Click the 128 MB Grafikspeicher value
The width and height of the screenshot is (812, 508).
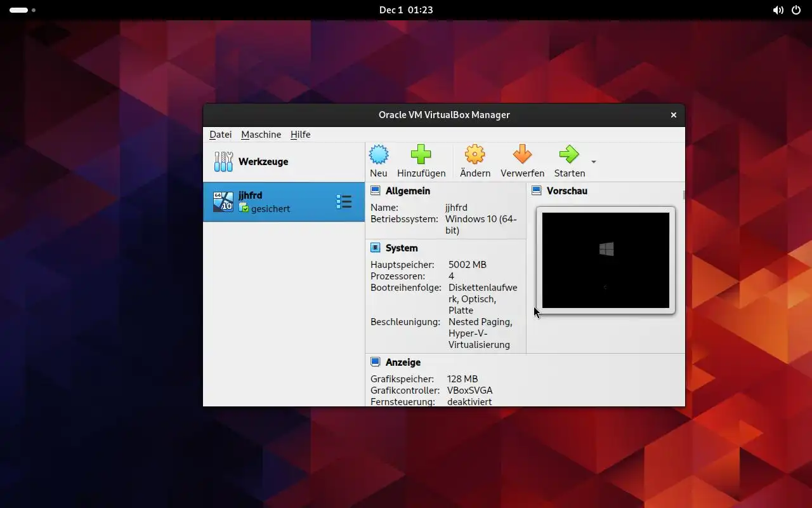462,378
